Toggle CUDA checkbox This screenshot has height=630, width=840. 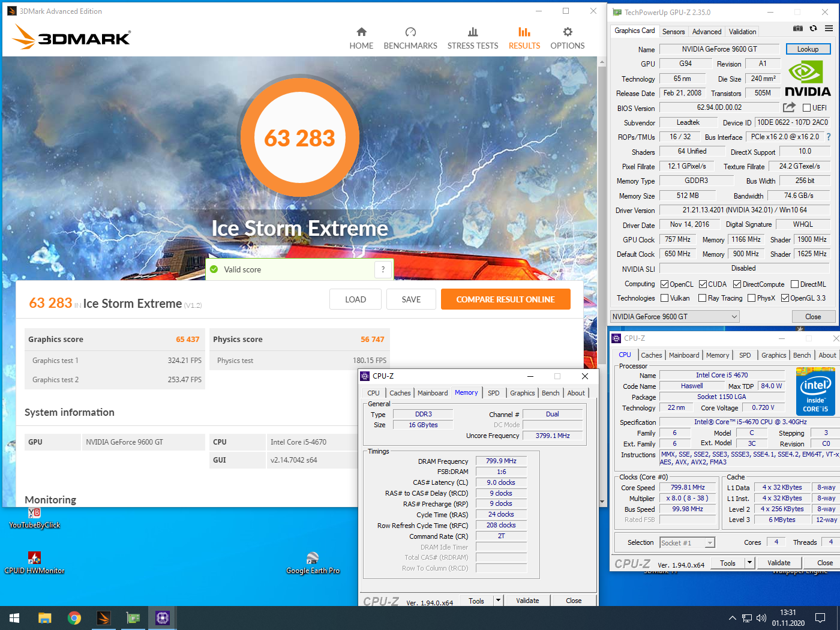pyautogui.click(x=703, y=284)
